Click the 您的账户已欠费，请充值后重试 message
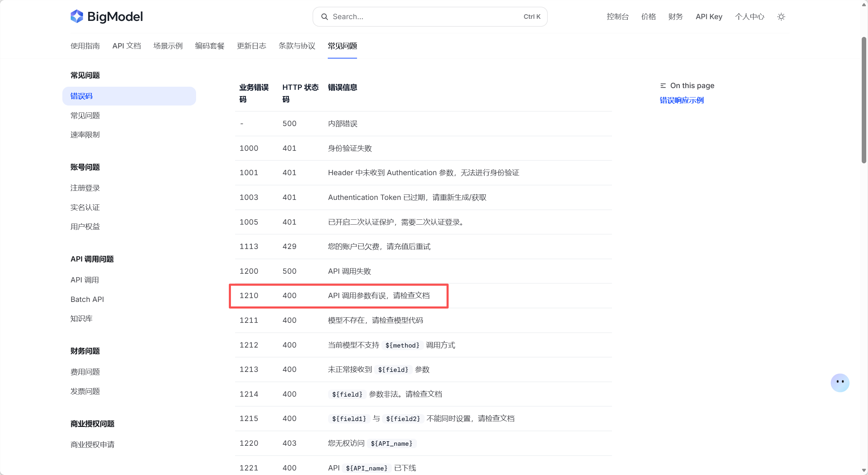This screenshot has height=475, width=868. (379, 247)
